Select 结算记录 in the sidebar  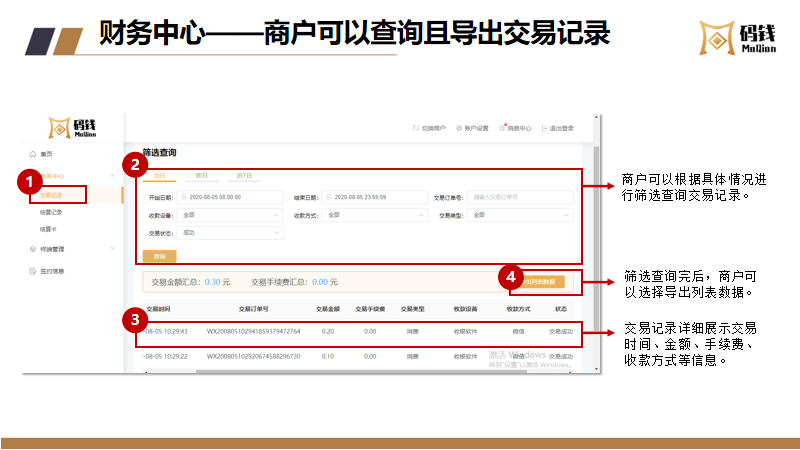[x=51, y=212]
